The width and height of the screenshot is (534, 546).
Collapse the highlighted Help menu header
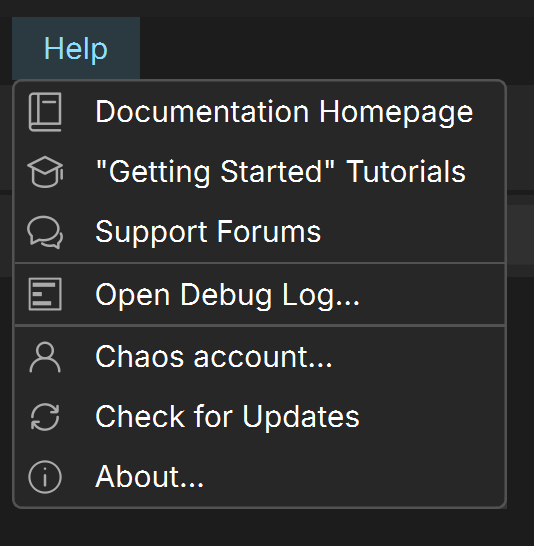tap(76, 48)
